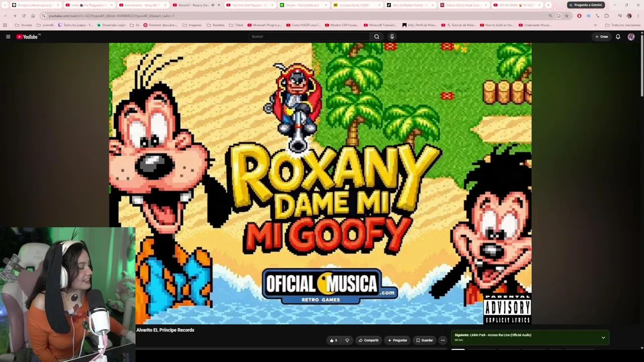Show hidden bookmarks with the overflow chevron
644x362 pixels.
(595, 25)
